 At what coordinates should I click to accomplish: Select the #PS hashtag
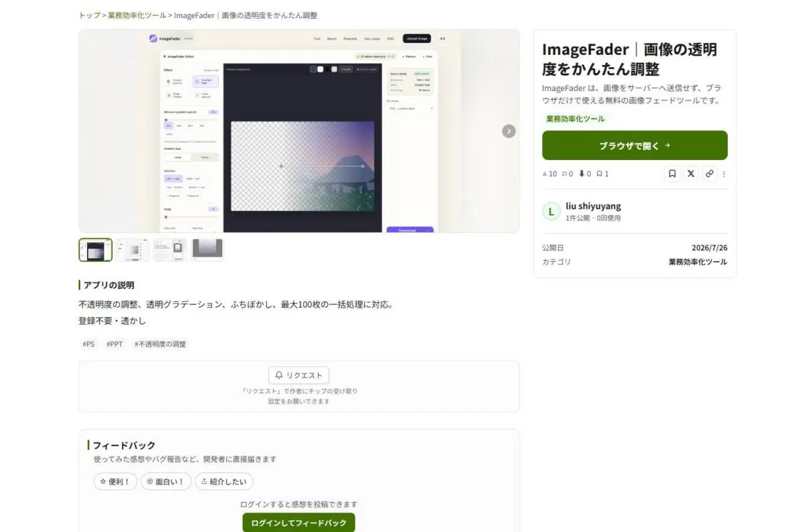(x=88, y=344)
